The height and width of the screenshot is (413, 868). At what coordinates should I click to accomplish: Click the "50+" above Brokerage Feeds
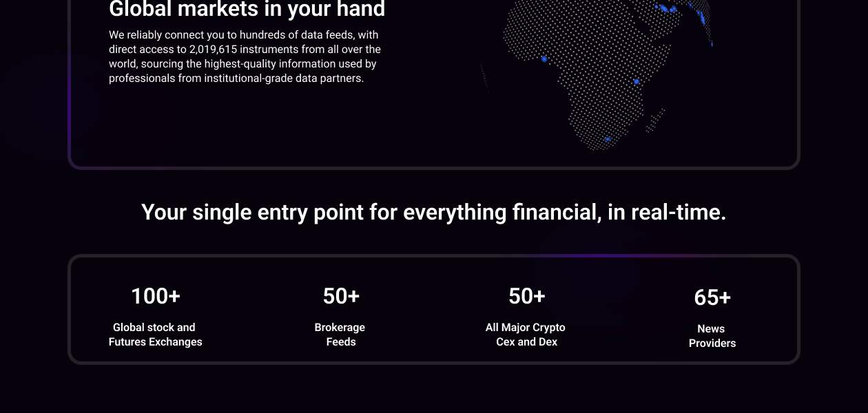tap(341, 296)
